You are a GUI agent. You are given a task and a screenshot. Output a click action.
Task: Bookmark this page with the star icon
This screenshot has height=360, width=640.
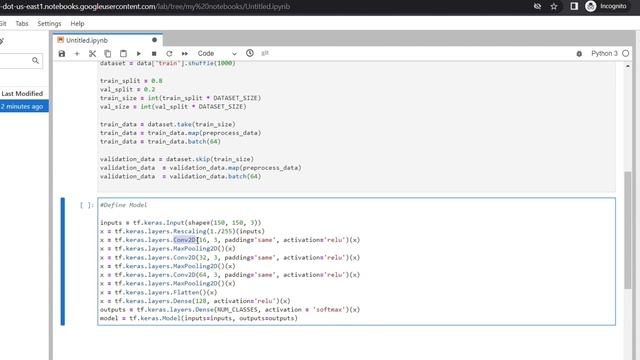coord(553,6)
